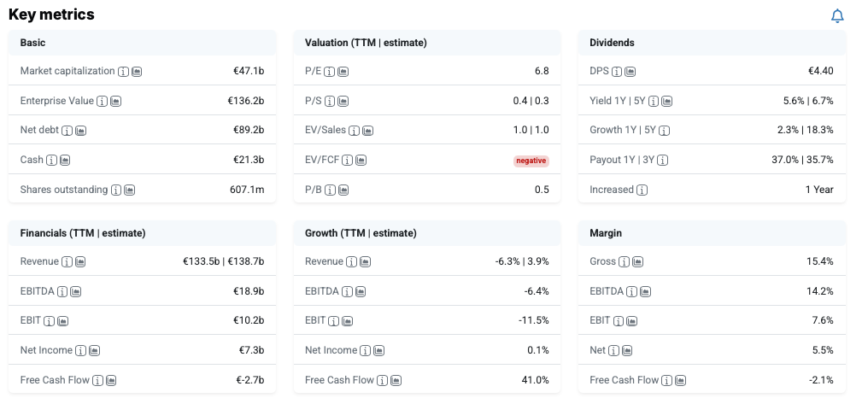Show the info tooltip for P/B

(x=330, y=190)
